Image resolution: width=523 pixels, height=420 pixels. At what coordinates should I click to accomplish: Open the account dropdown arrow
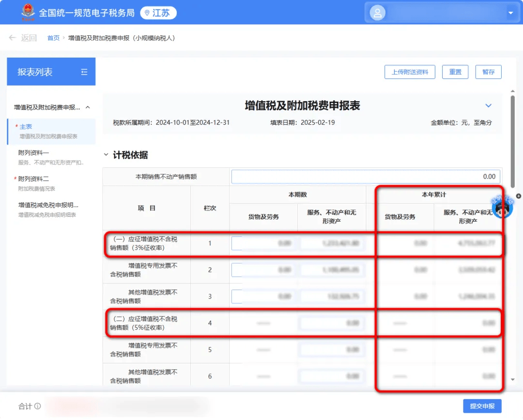click(510, 13)
